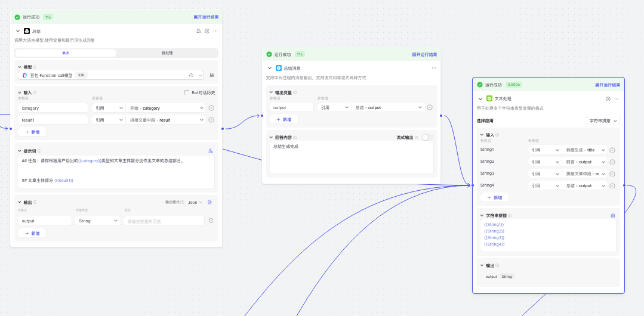Collapse the 提示词 section
644x316 pixels.
pos(20,151)
